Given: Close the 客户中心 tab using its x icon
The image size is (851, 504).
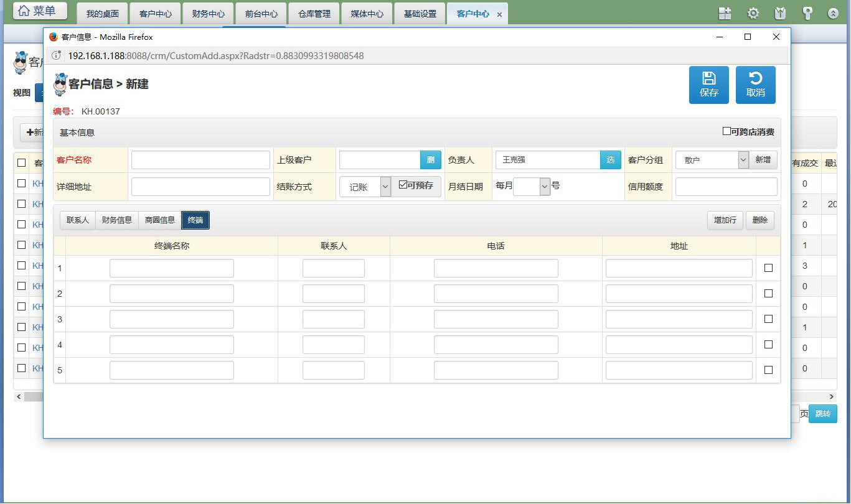Looking at the screenshot, I should point(499,14).
